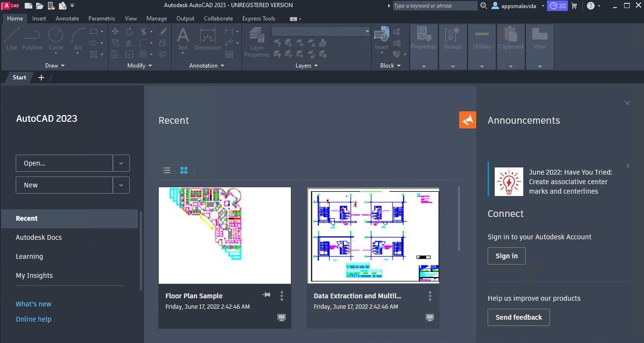Click the New file quick access icon
This screenshot has height=343, width=644.
tap(29, 6)
